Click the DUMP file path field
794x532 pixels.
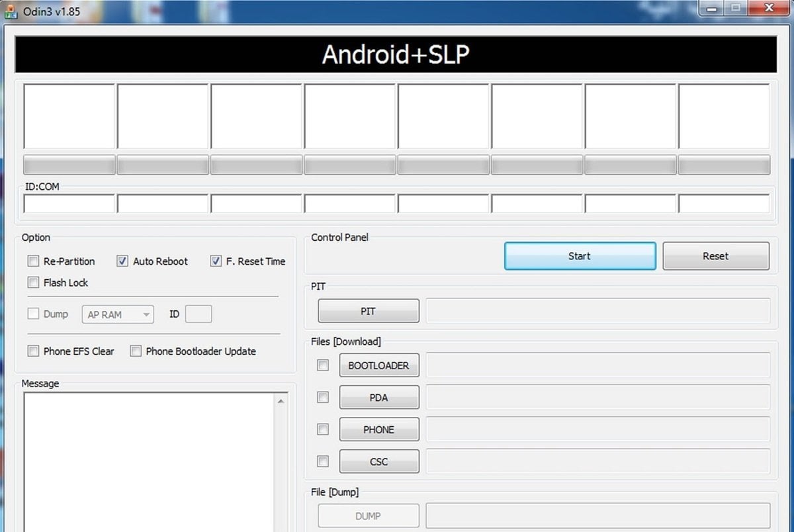click(x=598, y=516)
